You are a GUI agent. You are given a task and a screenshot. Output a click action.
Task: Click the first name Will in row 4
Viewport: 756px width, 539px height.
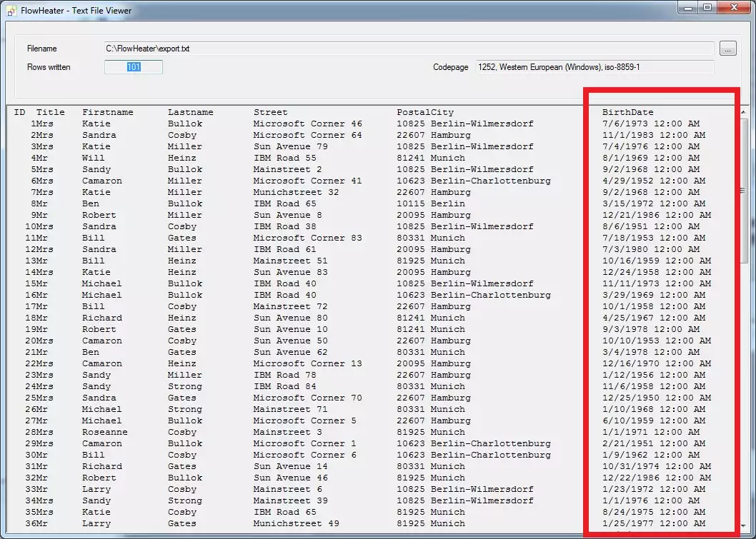click(93, 158)
